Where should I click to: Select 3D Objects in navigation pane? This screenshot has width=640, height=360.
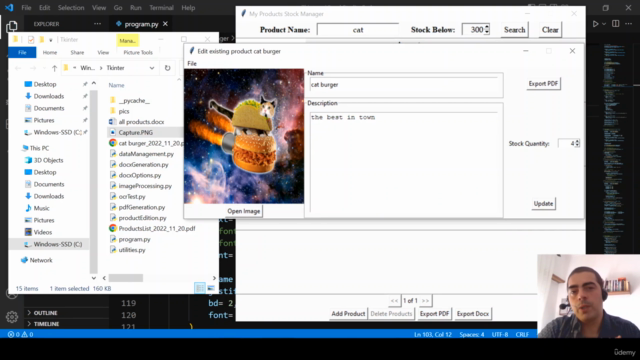(48, 160)
